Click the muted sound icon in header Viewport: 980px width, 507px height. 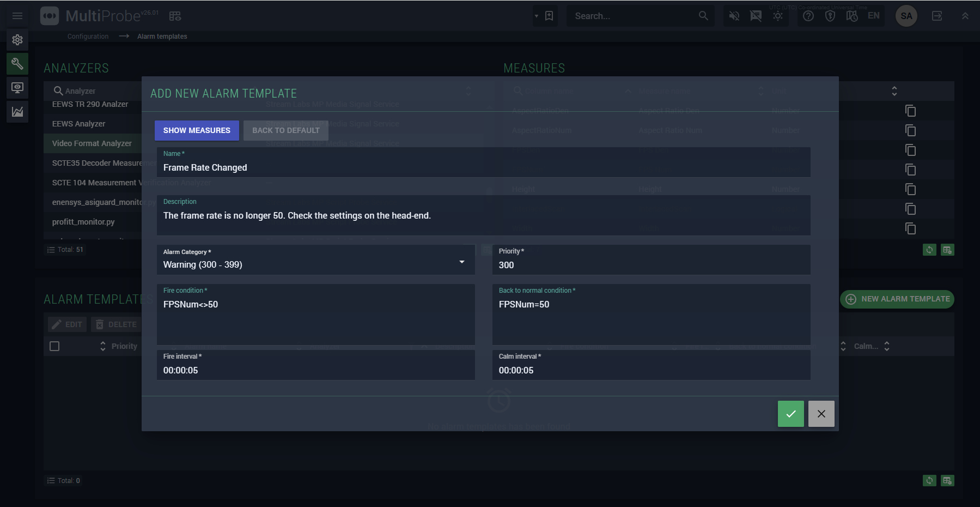[734, 16]
